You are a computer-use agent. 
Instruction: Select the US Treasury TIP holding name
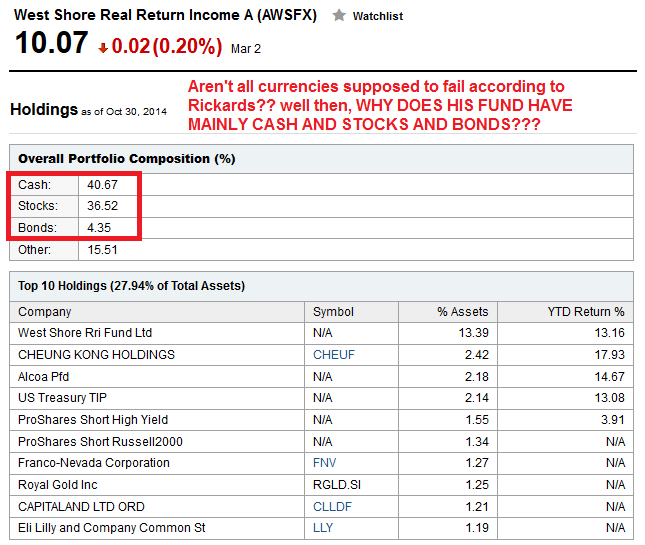click(62, 398)
